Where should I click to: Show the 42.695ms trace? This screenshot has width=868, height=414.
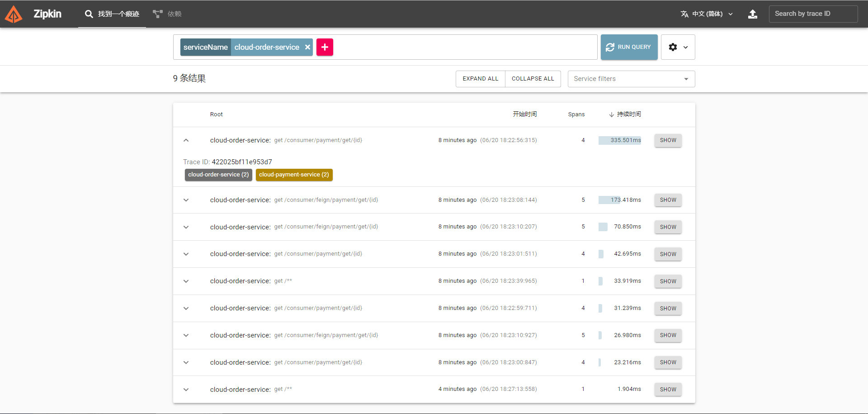pyautogui.click(x=668, y=254)
